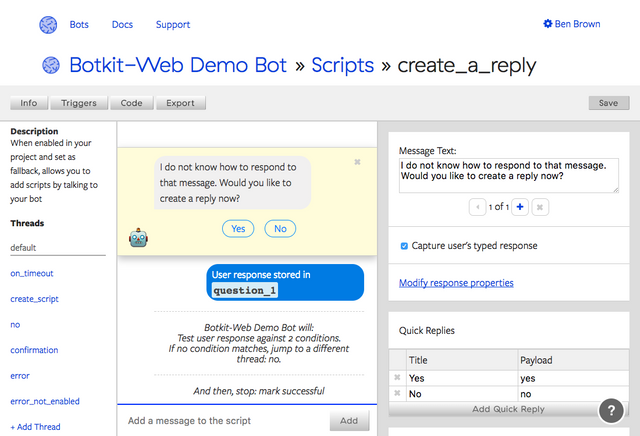Click the no payload cell in Quick Replies
640x436 pixels.
pos(573,394)
